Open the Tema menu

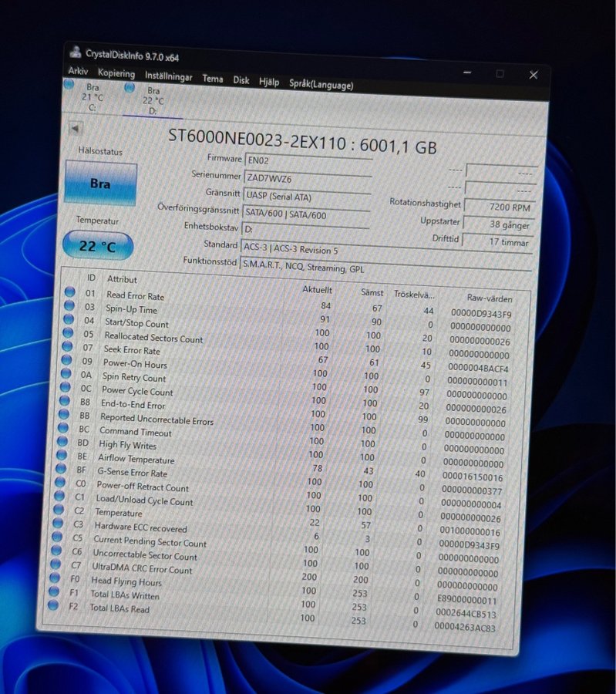point(213,79)
